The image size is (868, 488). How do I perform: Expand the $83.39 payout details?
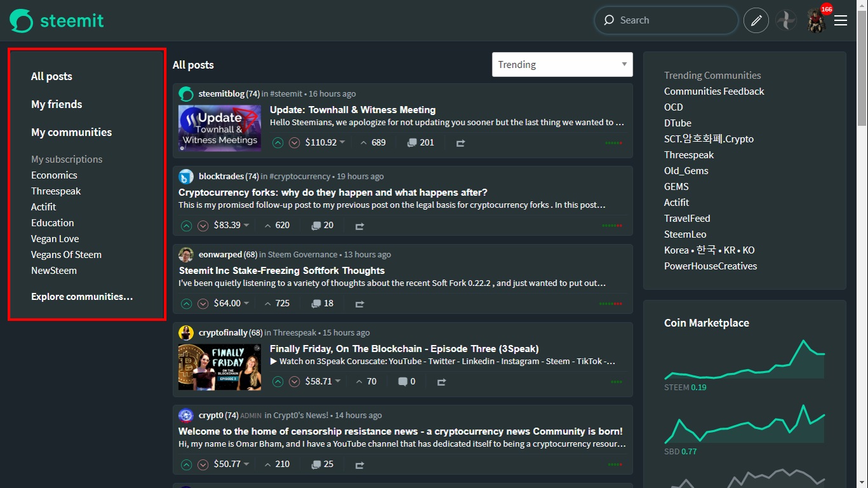point(232,225)
